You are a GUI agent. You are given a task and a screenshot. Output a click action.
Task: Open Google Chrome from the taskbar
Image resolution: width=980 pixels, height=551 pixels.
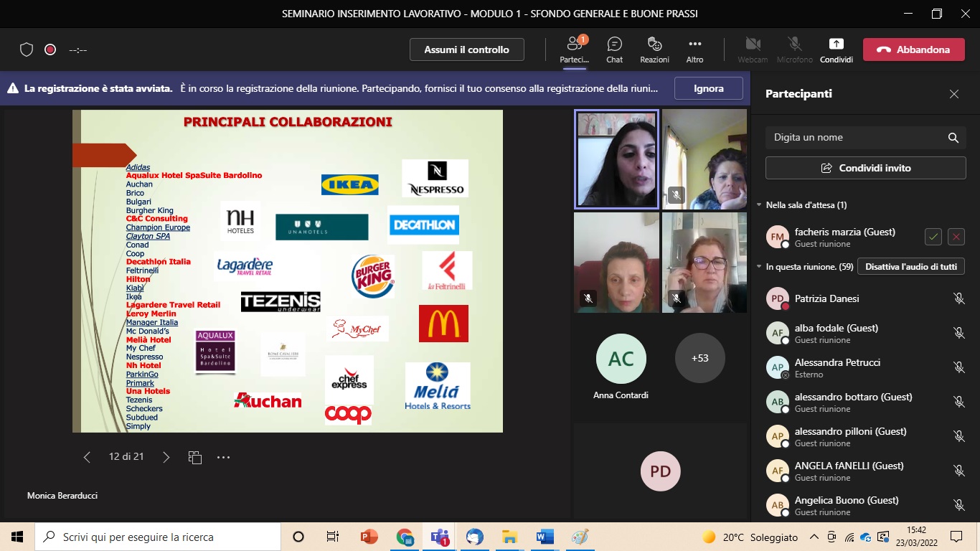(405, 537)
